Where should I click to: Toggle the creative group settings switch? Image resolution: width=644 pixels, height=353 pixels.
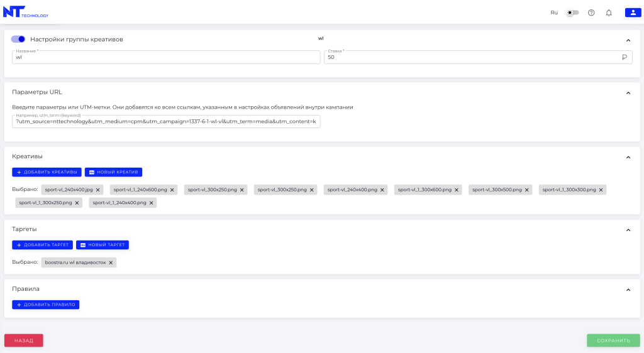pyautogui.click(x=18, y=39)
